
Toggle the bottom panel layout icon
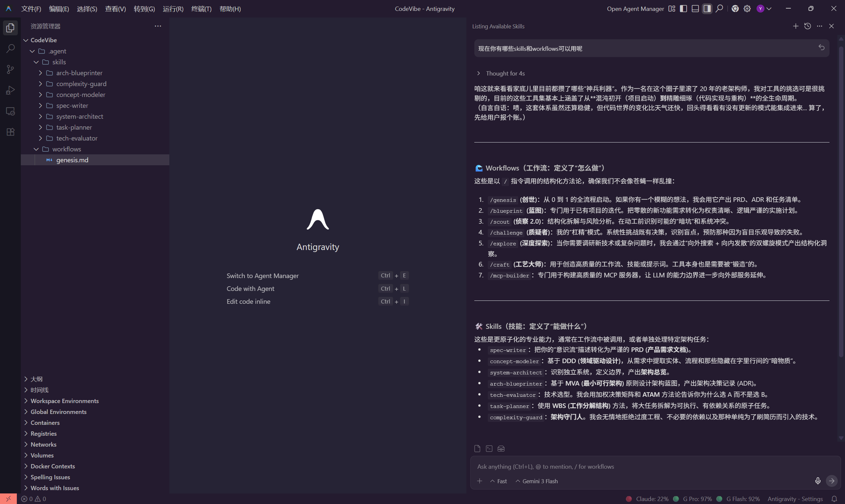(695, 9)
